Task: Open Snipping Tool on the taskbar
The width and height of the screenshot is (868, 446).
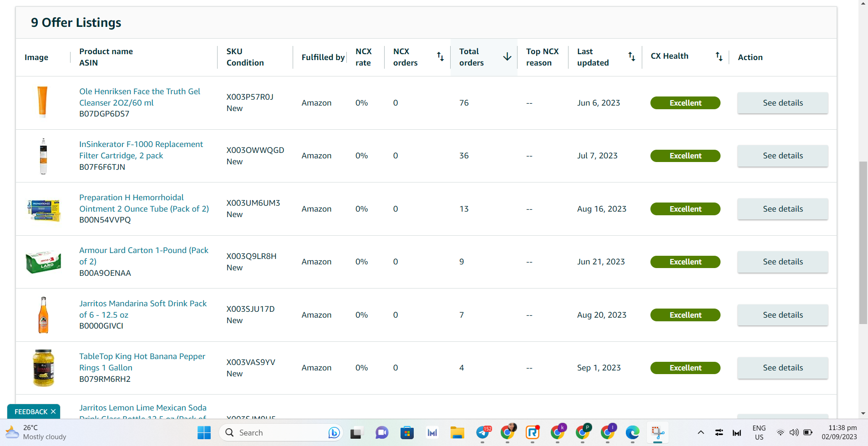Action: point(657,432)
